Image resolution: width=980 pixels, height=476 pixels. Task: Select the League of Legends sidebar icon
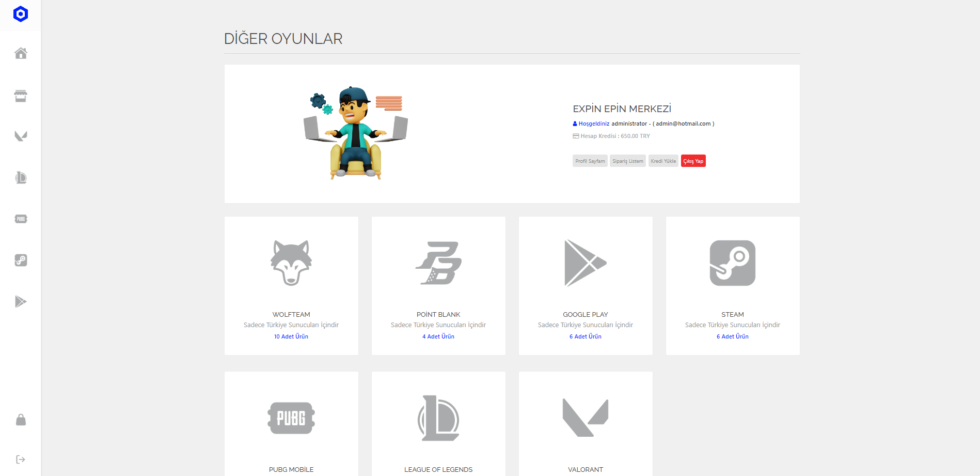tap(21, 178)
